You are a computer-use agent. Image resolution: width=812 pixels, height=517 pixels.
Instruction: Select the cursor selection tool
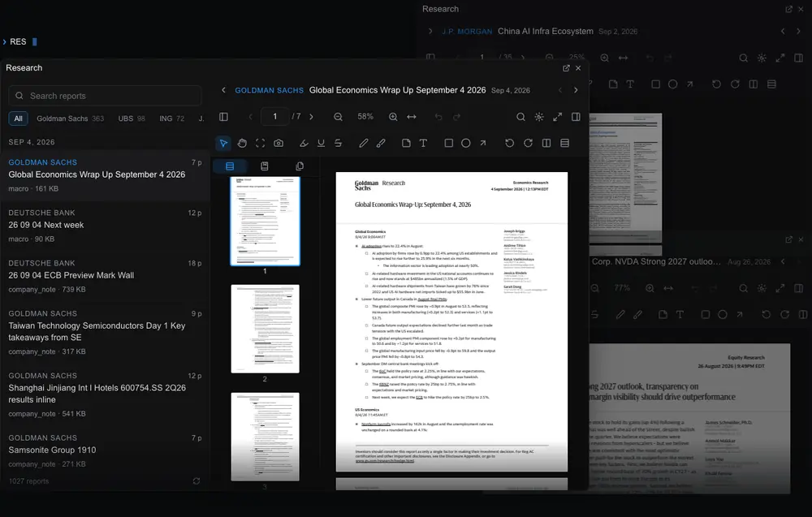[223, 144]
